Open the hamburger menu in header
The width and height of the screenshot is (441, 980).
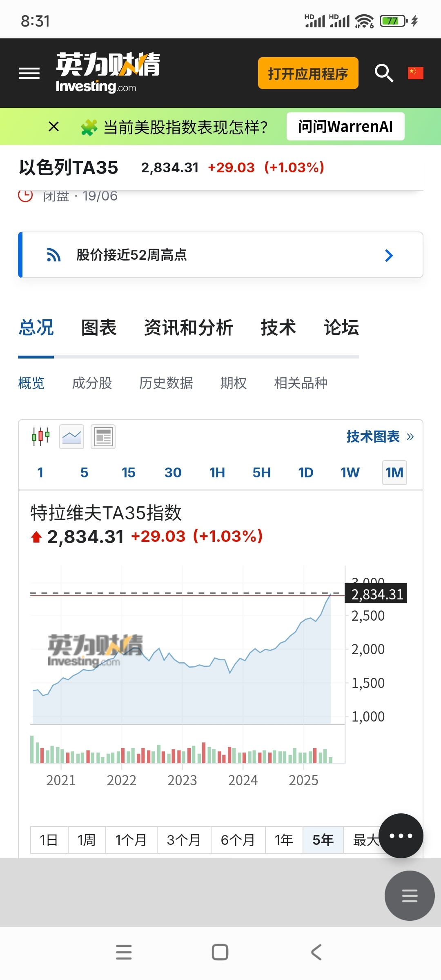29,73
